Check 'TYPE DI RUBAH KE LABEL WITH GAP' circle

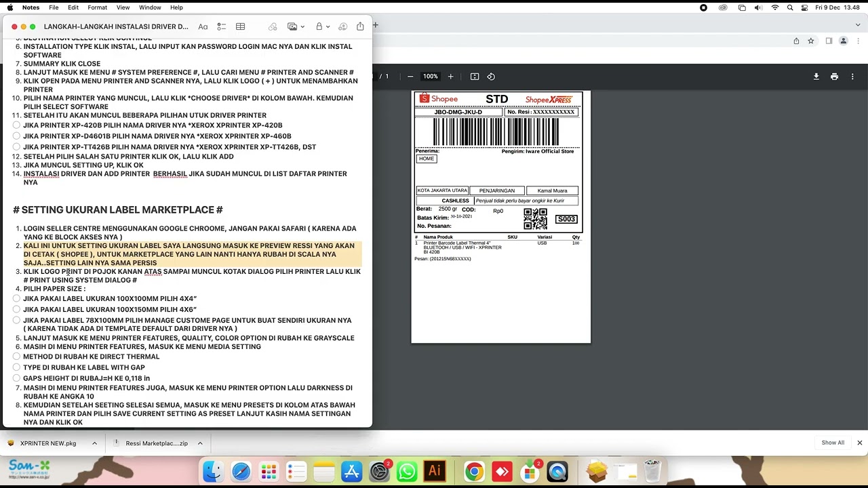point(16,367)
